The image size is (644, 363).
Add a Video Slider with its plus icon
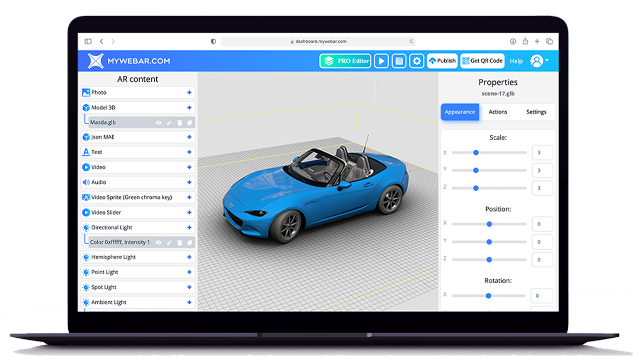pos(189,213)
